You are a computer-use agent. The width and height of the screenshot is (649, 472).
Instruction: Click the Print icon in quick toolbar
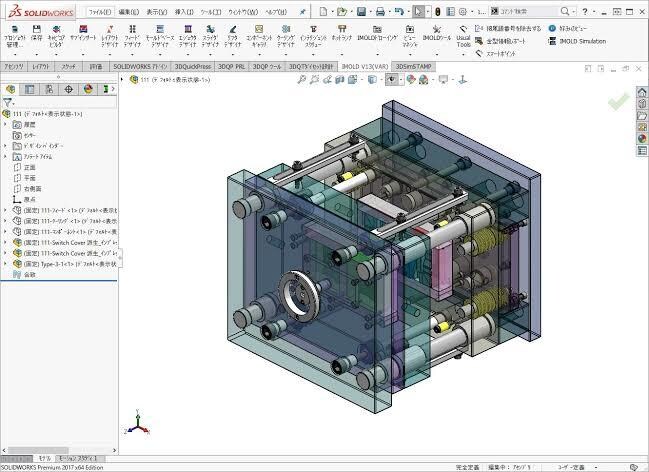point(380,12)
